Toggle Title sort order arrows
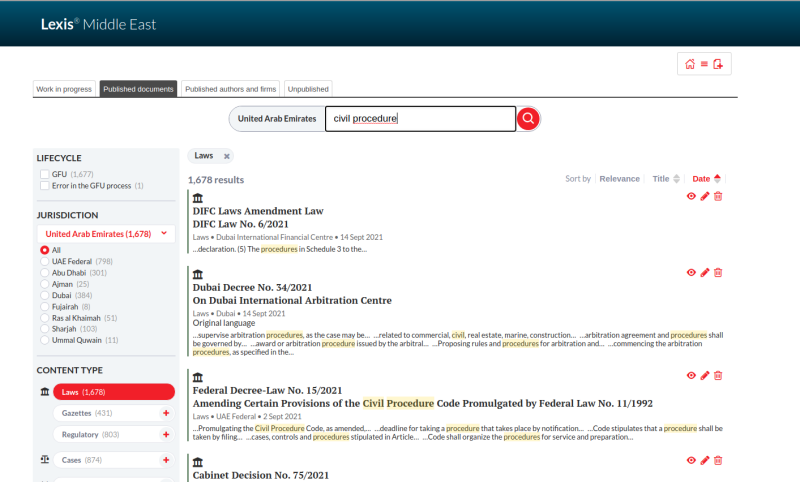Viewport: 800px width, 482px height. click(x=677, y=179)
